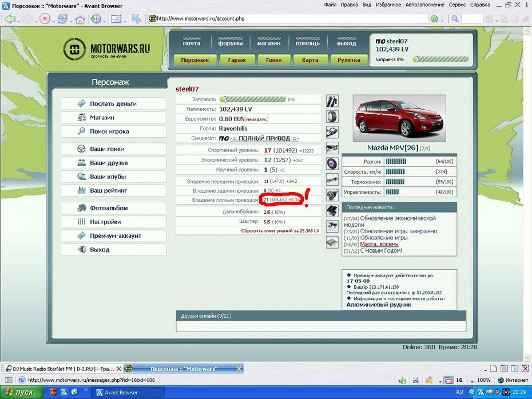Image resolution: width=532 pixels, height=399 pixels.
Task: Open the форумы top link
Action: (231, 43)
